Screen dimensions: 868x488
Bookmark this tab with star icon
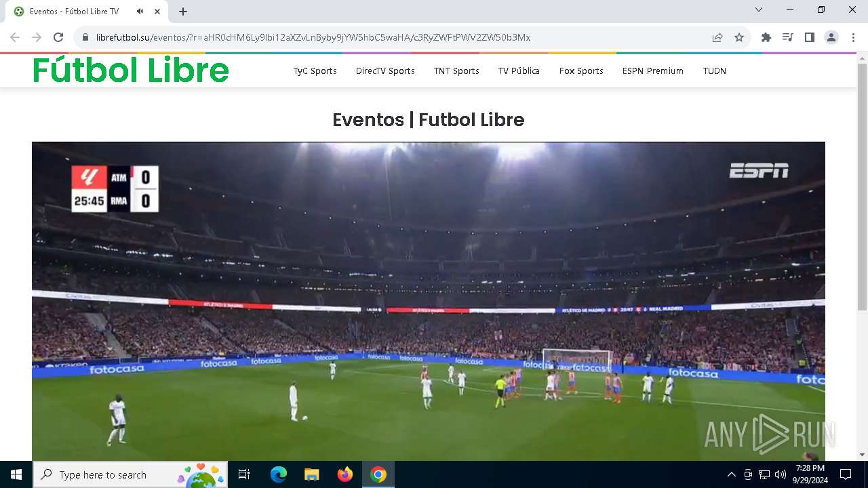click(739, 38)
